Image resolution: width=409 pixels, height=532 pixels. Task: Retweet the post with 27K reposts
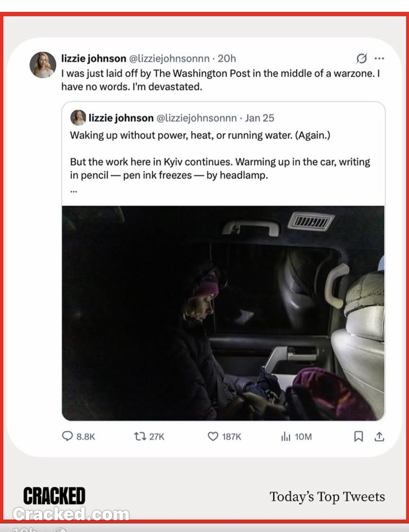[139, 436]
